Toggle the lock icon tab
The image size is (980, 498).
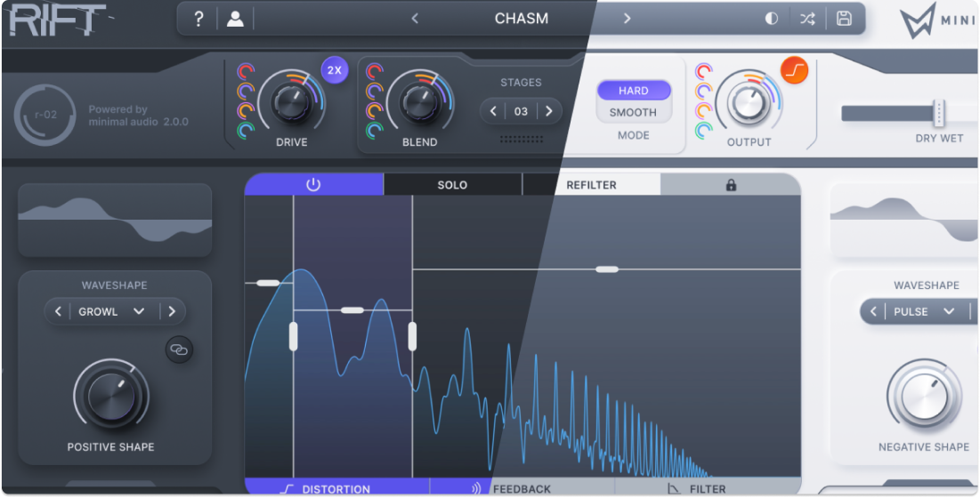[731, 185]
